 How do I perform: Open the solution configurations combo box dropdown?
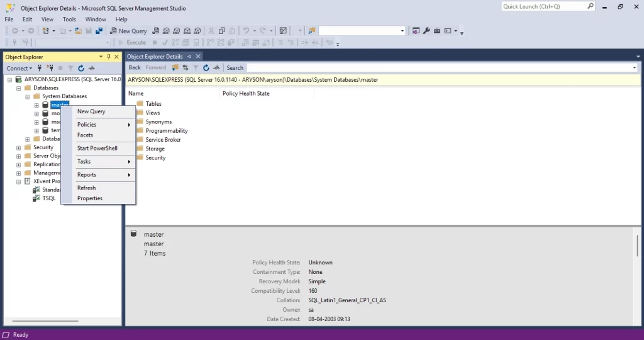point(402,31)
